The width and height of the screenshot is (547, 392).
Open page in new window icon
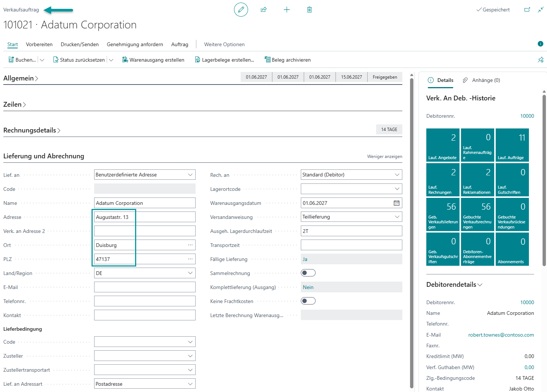(527, 10)
